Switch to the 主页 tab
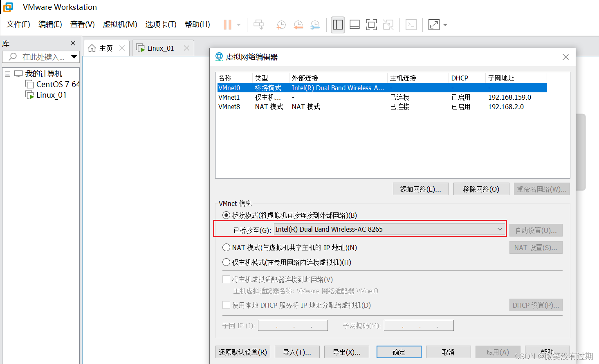599x364 pixels. [106, 48]
